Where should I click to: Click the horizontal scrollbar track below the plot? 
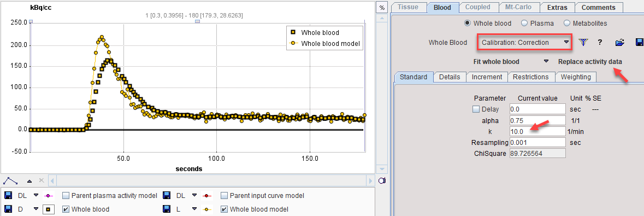pos(211,180)
